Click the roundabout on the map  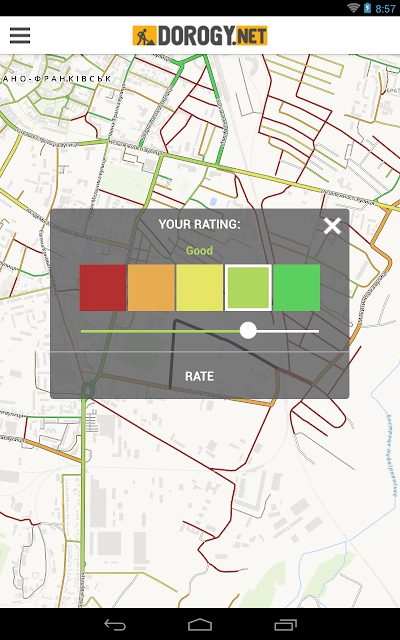[x=87, y=390]
